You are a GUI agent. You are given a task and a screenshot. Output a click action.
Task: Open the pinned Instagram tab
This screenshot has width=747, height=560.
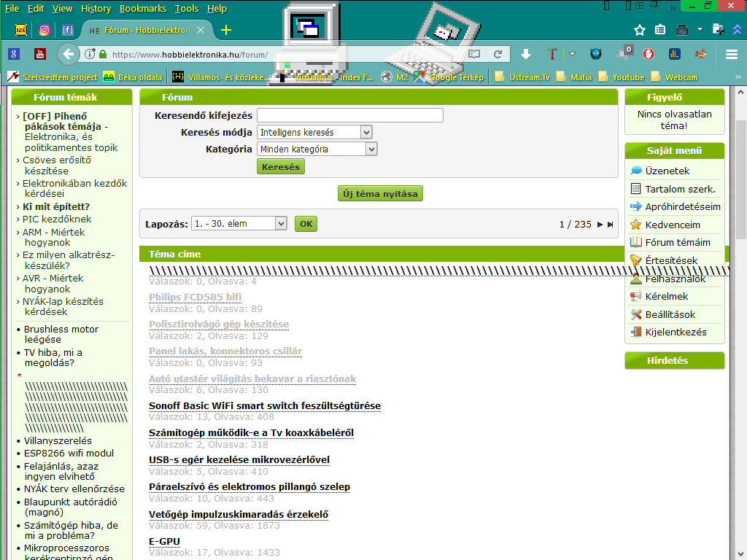pyautogui.click(x=44, y=30)
